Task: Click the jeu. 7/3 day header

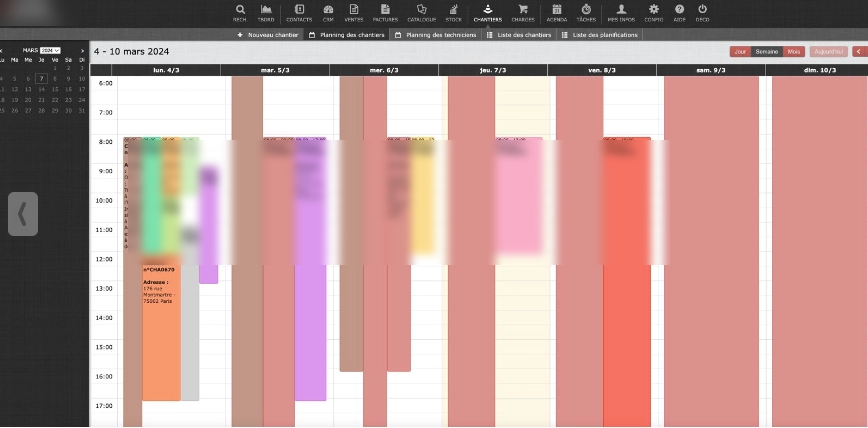Action: (x=493, y=70)
